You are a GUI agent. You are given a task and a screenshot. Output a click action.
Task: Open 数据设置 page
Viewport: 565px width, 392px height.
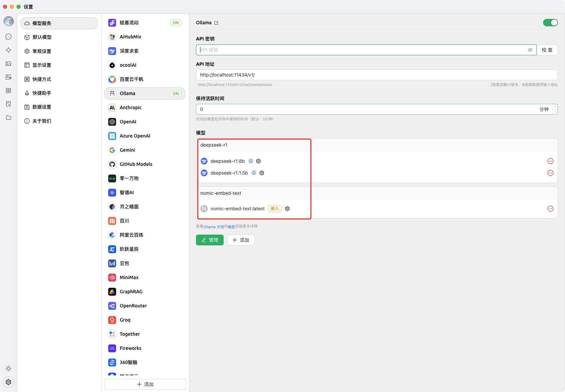59,107
